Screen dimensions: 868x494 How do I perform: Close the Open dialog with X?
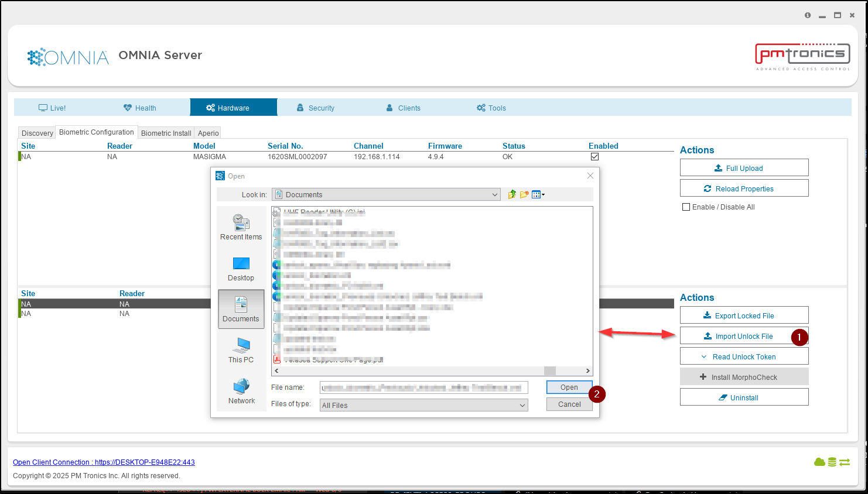click(x=590, y=176)
